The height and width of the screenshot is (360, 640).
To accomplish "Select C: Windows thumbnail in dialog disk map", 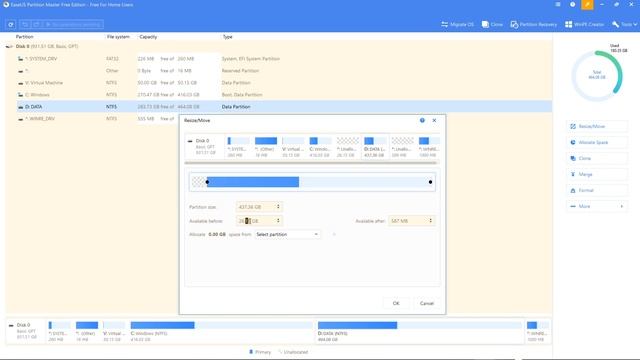I will click(320, 147).
